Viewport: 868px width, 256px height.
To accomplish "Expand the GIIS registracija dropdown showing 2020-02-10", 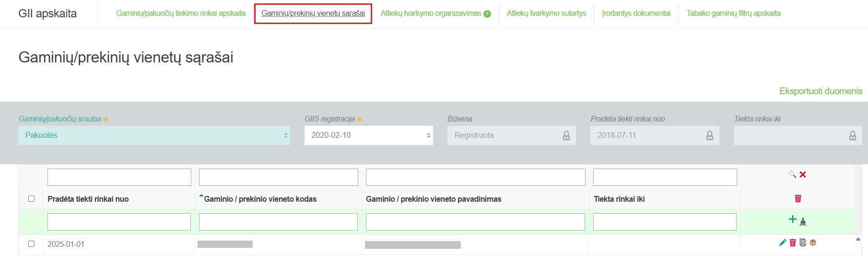I will pyautogui.click(x=368, y=135).
